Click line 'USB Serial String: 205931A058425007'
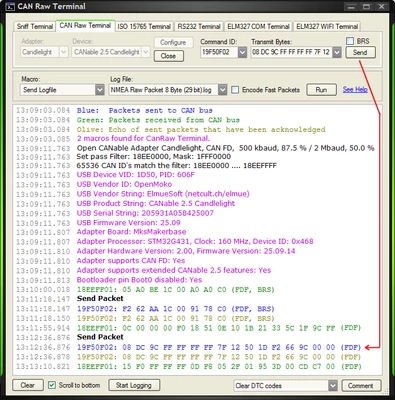This screenshot has height=400, width=395. (145, 213)
